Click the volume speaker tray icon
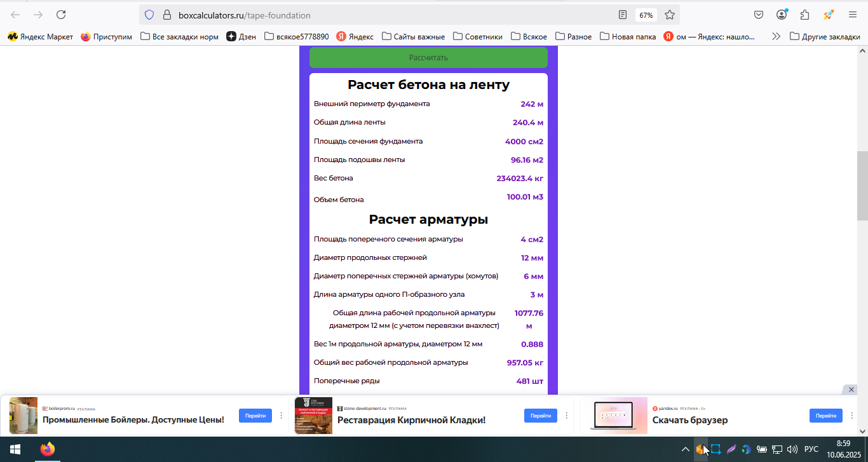Viewport: 868px width, 462px height. tap(792, 449)
